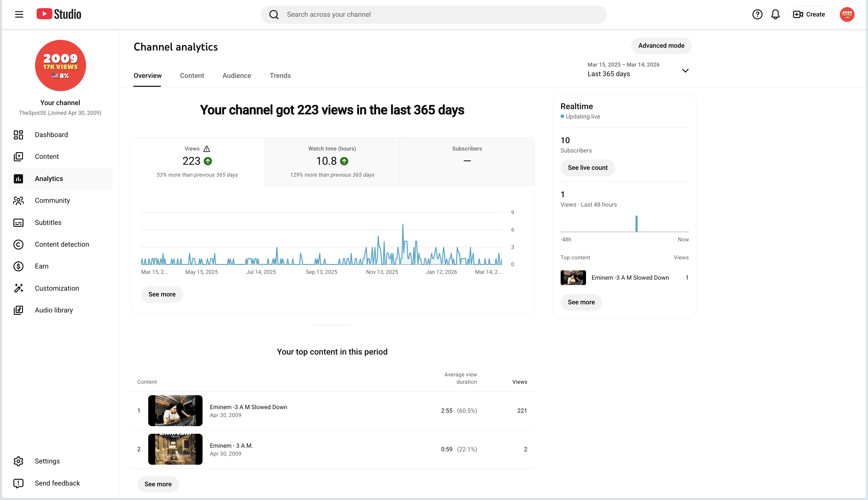Image resolution: width=868 pixels, height=500 pixels.
Task: Click the Create button
Action: [x=809, y=14]
